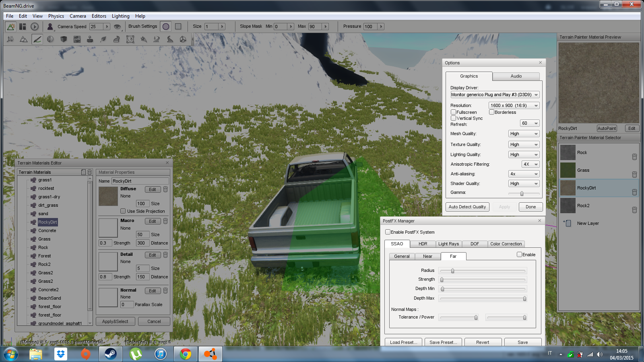This screenshot has height=362, width=644.
Task: Delete the RockyDirt layer trash icon
Action: click(634, 192)
